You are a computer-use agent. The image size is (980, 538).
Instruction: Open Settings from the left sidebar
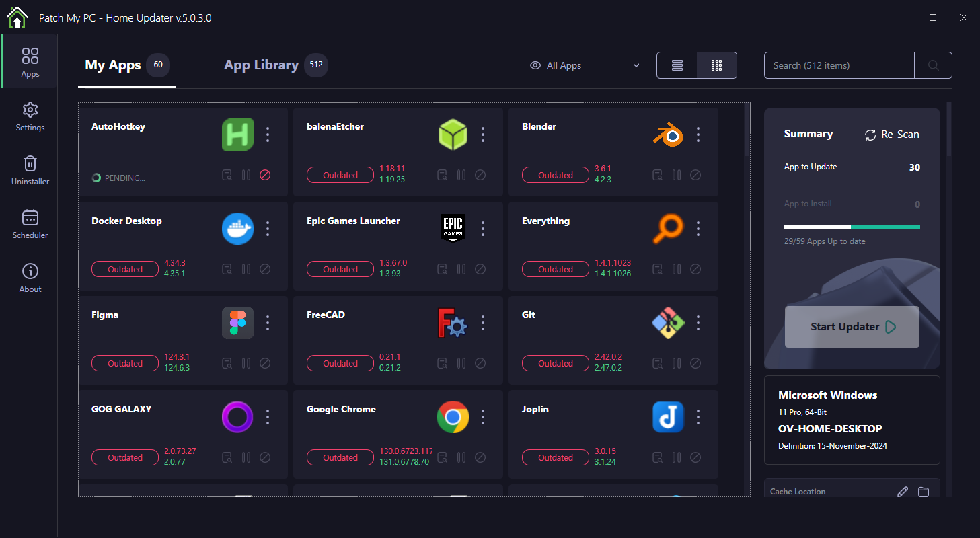(x=30, y=116)
